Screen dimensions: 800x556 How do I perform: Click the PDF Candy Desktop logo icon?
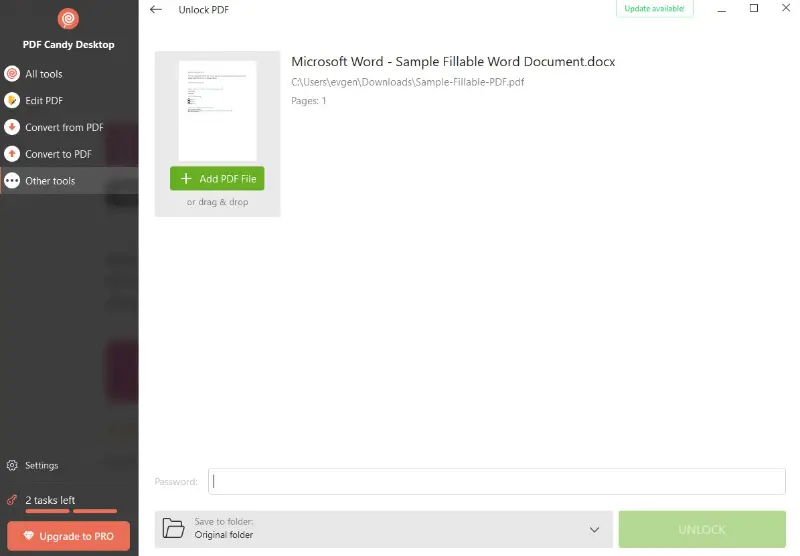tap(68, 19)
